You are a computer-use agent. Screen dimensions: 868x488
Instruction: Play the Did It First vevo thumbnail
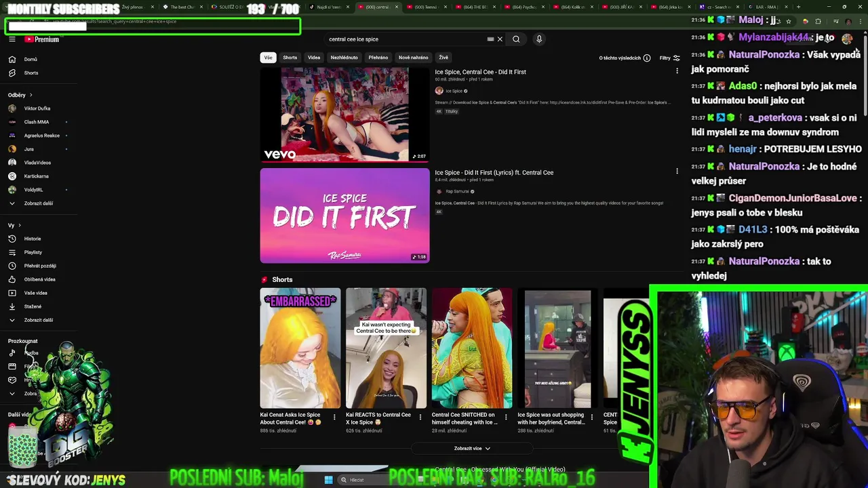(x=344, y=115)
